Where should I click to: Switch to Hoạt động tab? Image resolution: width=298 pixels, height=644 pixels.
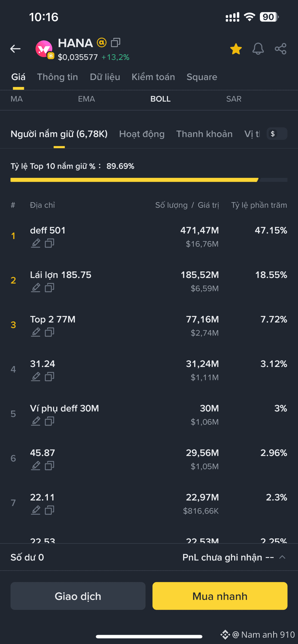[x=142, y=134]
